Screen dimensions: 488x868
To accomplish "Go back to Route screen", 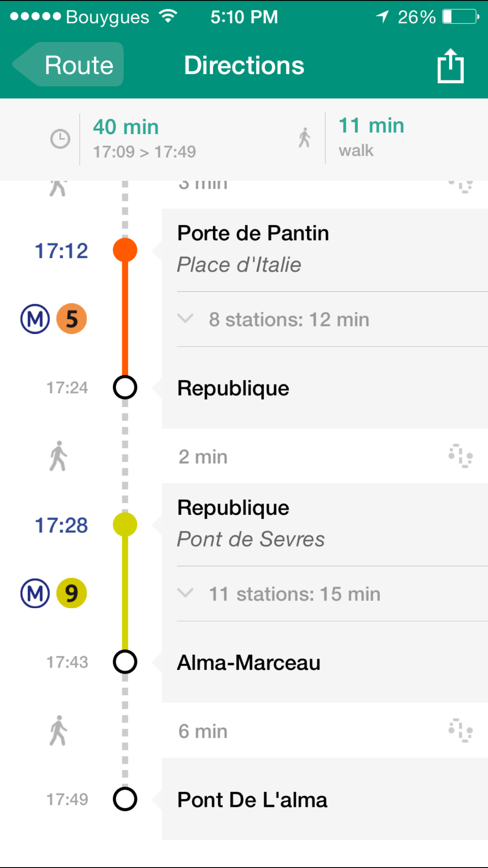I will point(69,65).
